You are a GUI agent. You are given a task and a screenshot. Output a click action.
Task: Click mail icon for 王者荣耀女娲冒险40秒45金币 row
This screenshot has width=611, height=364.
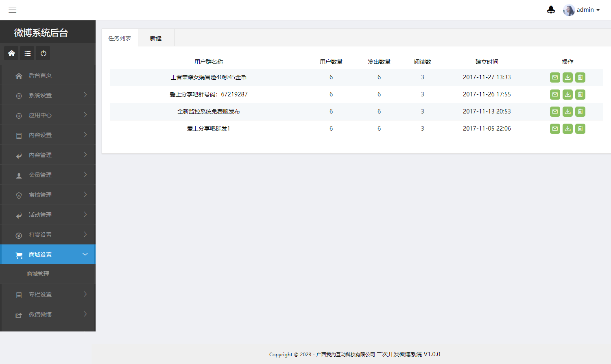click(x=555, y=77)
